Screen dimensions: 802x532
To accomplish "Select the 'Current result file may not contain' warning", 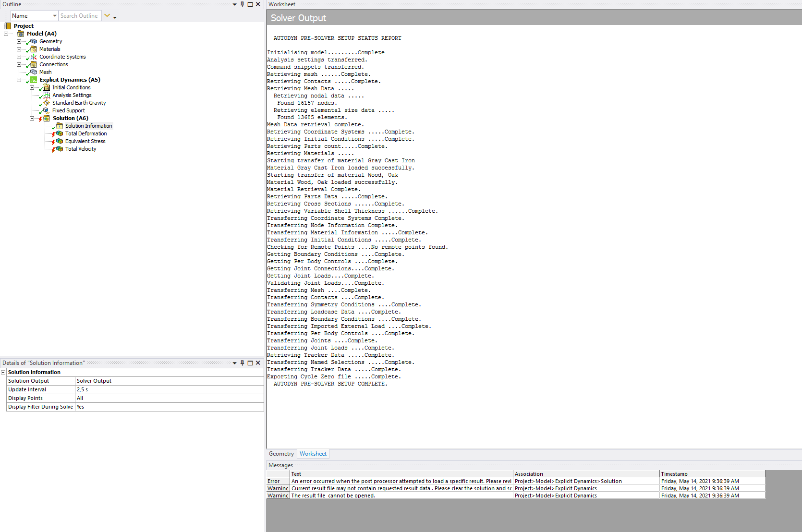I will pos(516,488).
